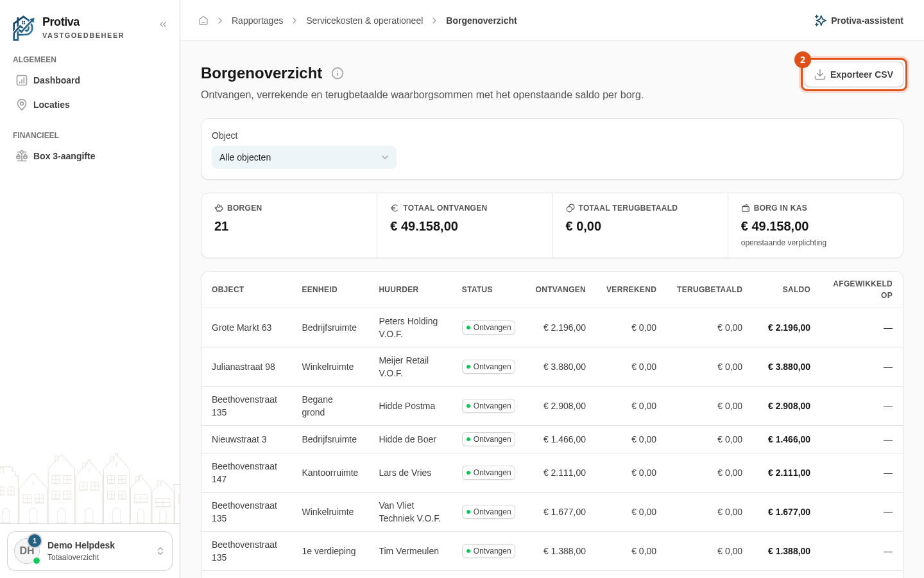Open Servicekosten & operationeel breadcrumb
Viewport: 924px width, 578px height.
(x=364, y=21)
